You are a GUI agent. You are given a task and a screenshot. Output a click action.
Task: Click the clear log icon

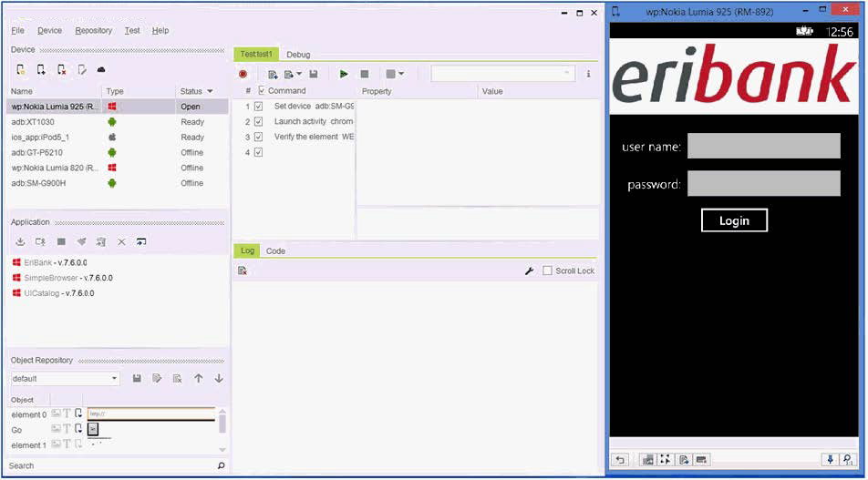tap(243, 271)
